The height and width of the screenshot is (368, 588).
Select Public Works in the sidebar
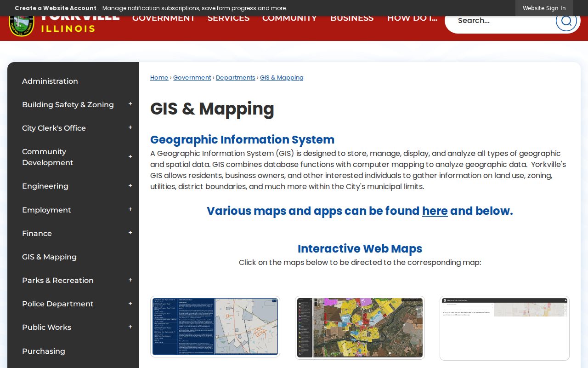click(46, 327)
